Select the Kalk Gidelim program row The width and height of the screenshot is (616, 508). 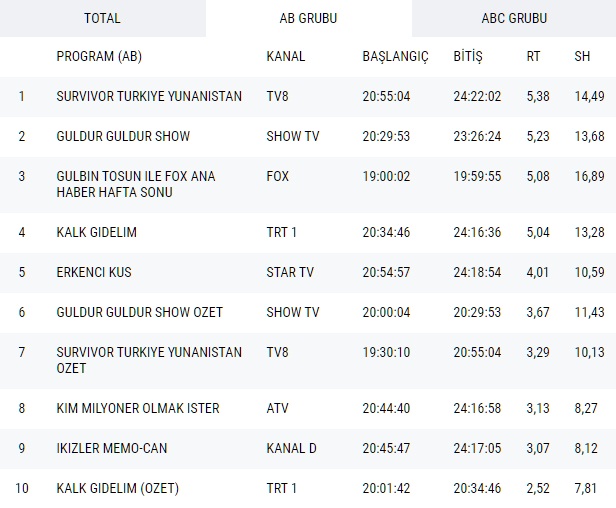pyautogui.click(x=96, y=233)
